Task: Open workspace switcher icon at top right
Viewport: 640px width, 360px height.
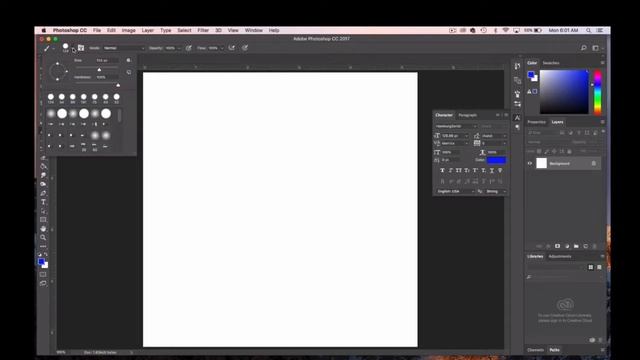Action: point(596,48)
